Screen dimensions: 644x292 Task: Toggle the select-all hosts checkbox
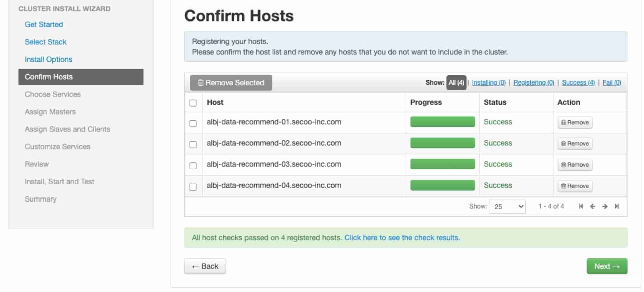click(x=193, y=103)
